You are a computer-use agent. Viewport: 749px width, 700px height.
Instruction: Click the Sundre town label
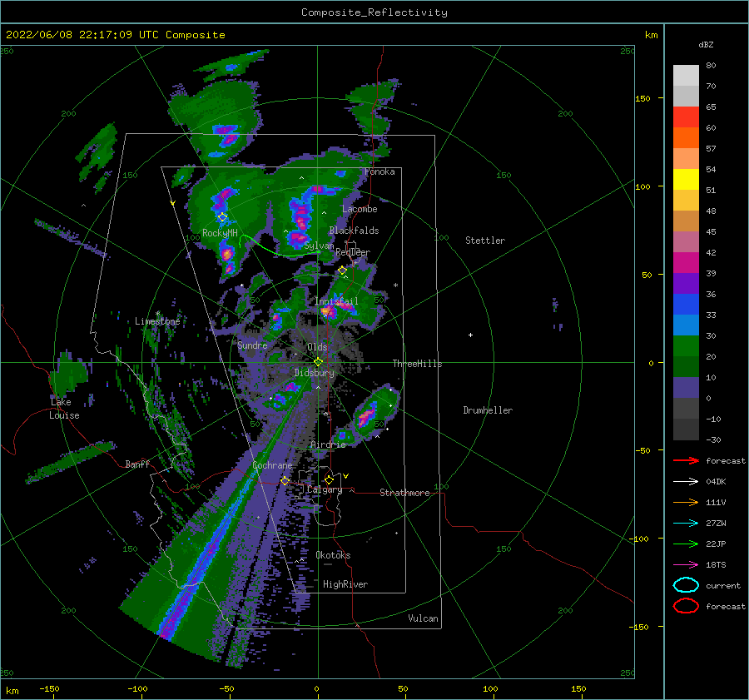coord(252,345)
